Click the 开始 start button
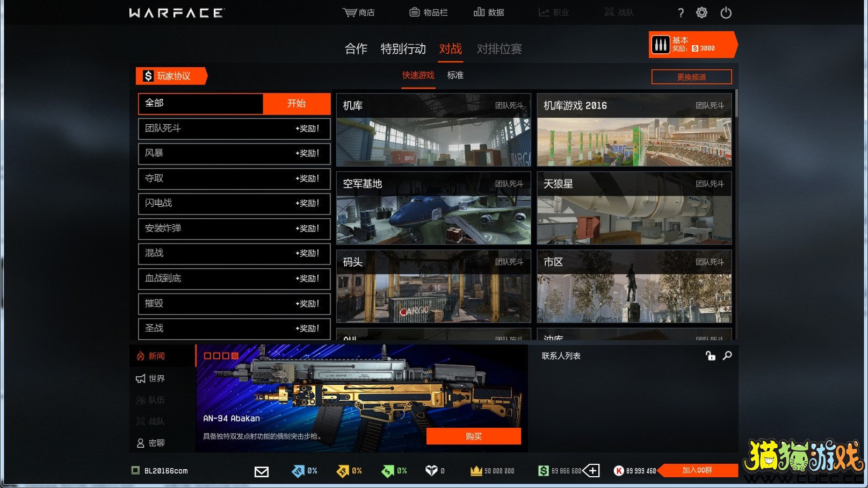 (296, 103)
